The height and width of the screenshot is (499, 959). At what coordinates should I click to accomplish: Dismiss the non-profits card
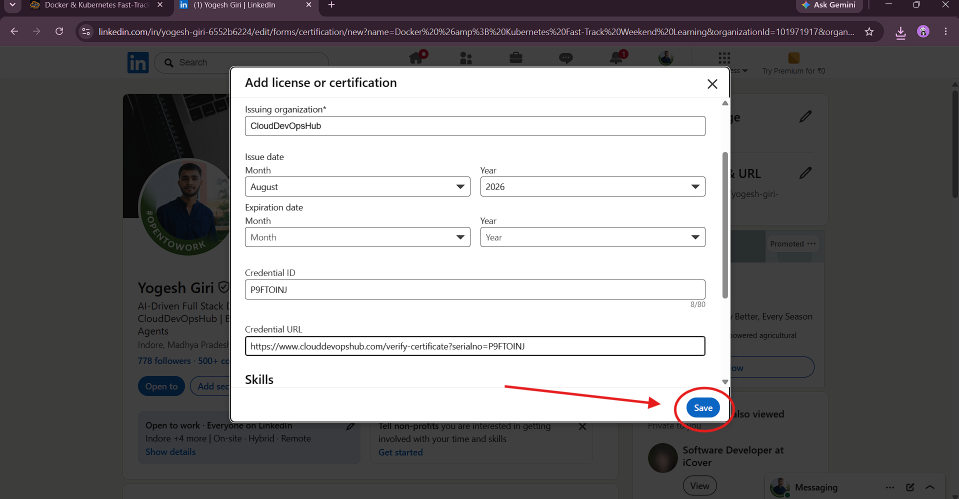(582, 426)
